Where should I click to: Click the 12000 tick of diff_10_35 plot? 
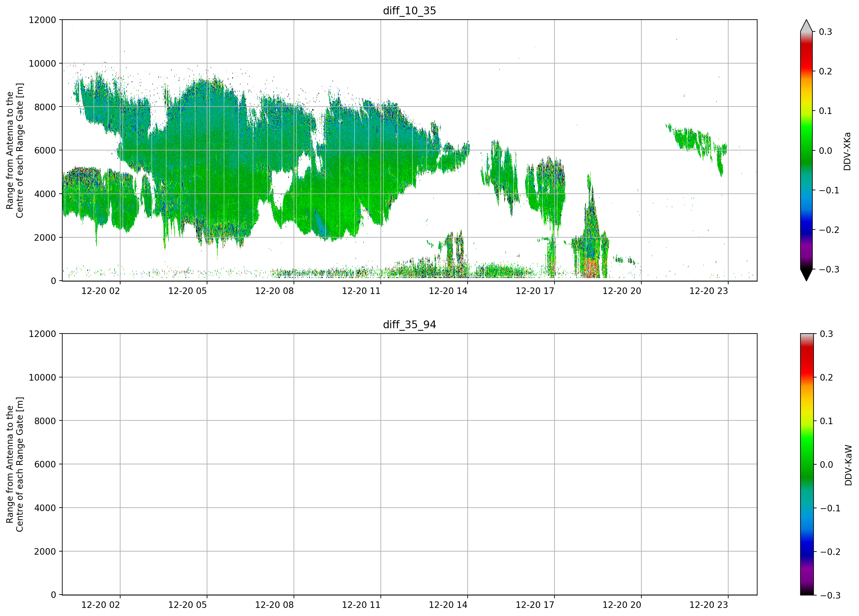point(42,20)
